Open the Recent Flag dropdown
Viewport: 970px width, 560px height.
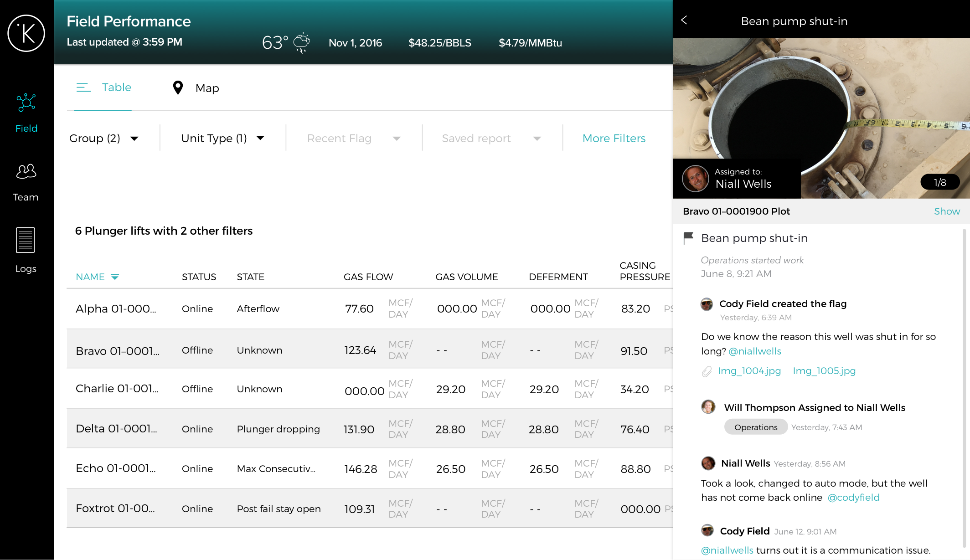(354, 138)
